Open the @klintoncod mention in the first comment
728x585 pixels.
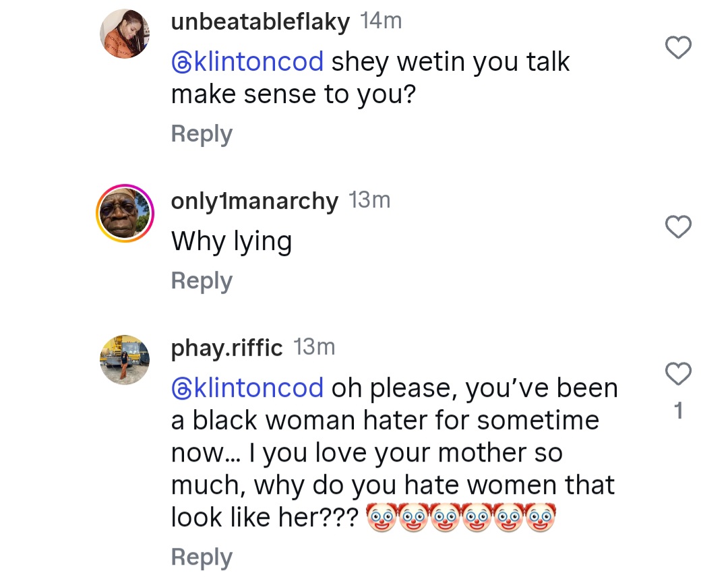point(248,61)
